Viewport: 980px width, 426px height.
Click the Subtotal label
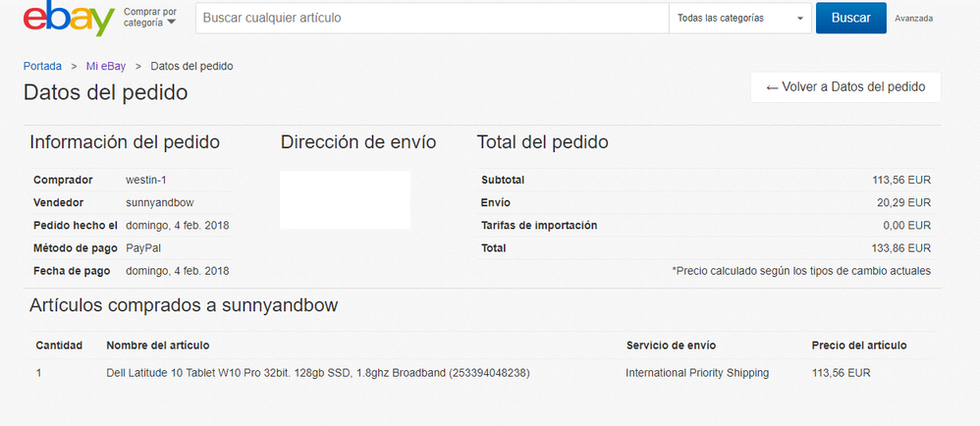(503, 180)
